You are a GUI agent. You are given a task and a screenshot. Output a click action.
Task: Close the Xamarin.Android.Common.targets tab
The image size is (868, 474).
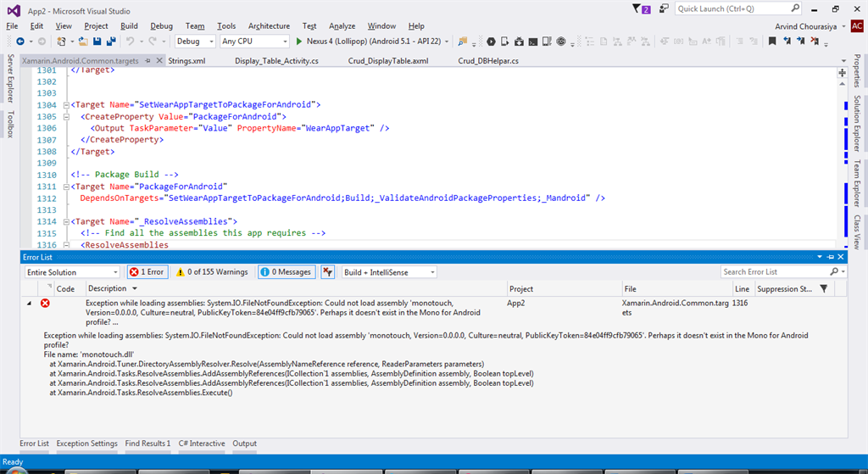point(159,60)
